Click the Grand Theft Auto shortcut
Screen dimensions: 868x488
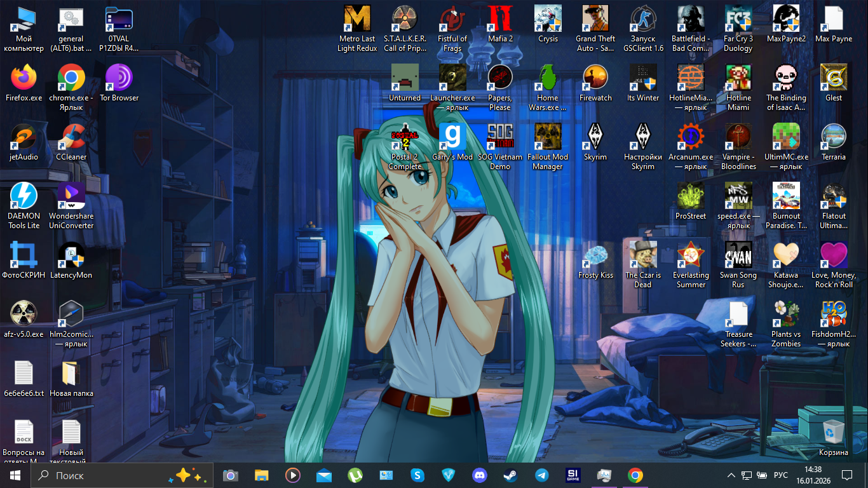coord(595,29)
